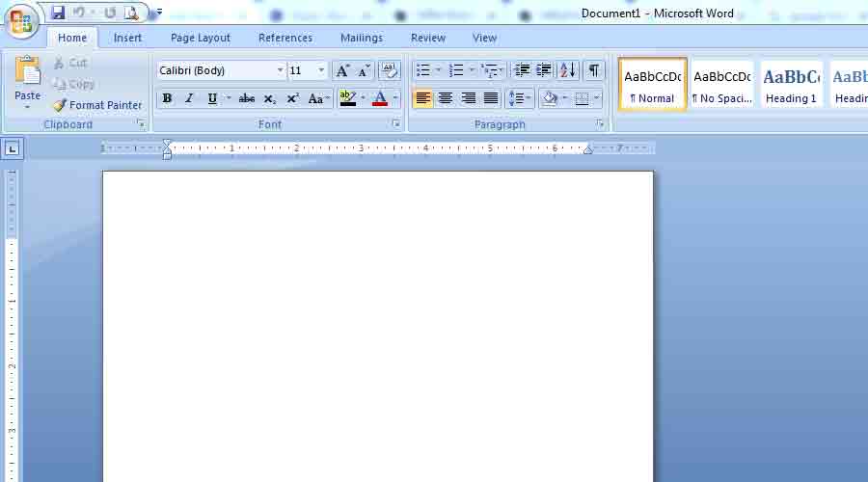The height and width of the screenshot is (482, 868).
Task: Decrease paragraph indent
Action: [522, 70]
